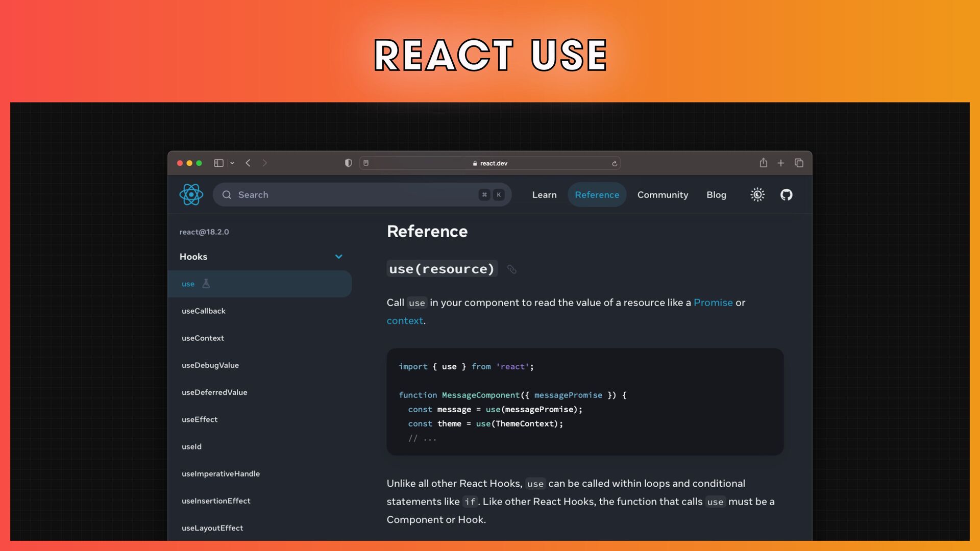Go back with the browser arrow
This screenshot has width=980, height=551.
click(x=248, y=163)
